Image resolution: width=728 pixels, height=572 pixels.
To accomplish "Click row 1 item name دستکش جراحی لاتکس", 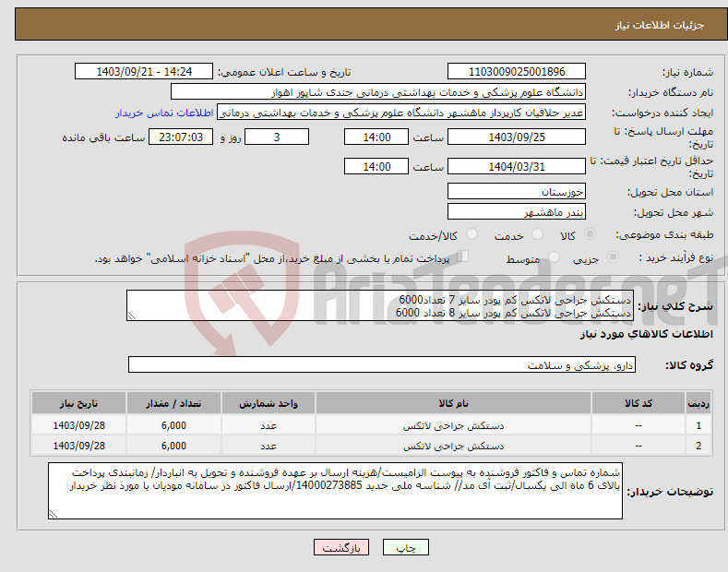I will [x=453, y=425].
